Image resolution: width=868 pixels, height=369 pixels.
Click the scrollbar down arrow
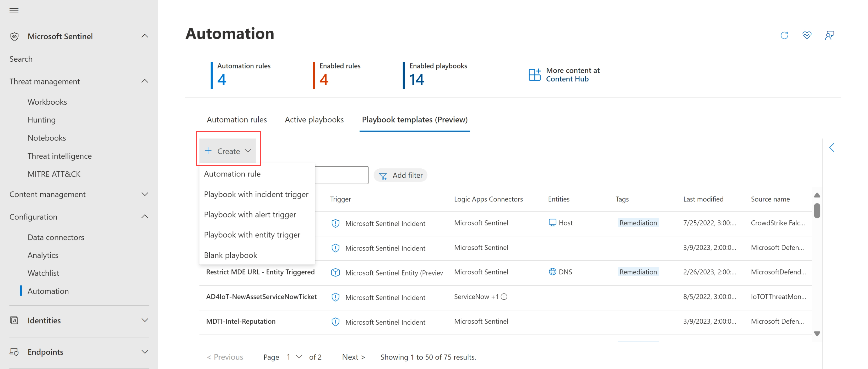817,334
